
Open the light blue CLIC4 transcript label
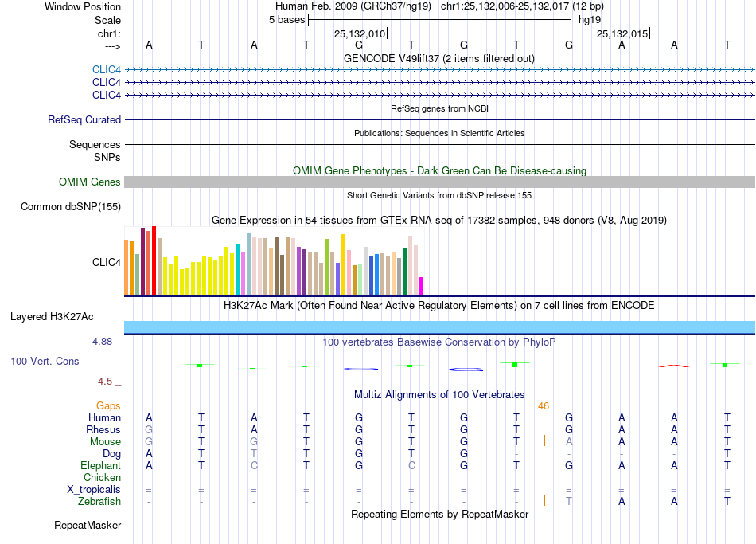pos(107,70)
